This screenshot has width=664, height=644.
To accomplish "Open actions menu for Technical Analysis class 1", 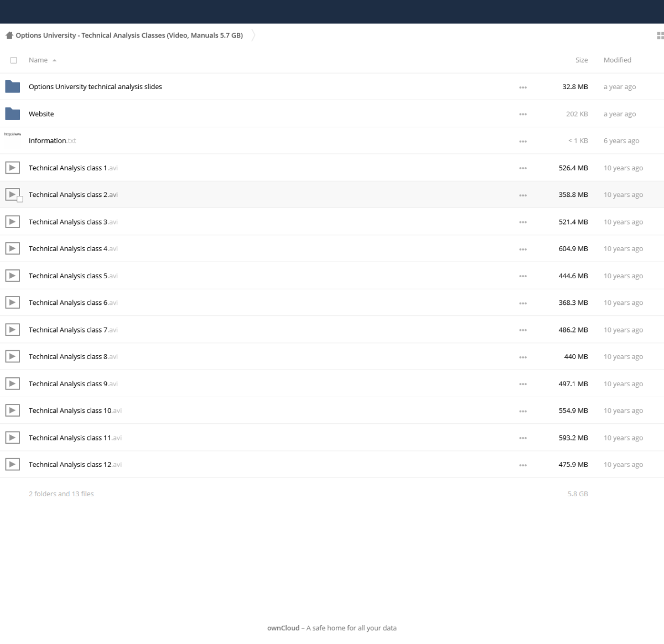I will (523, 168).
